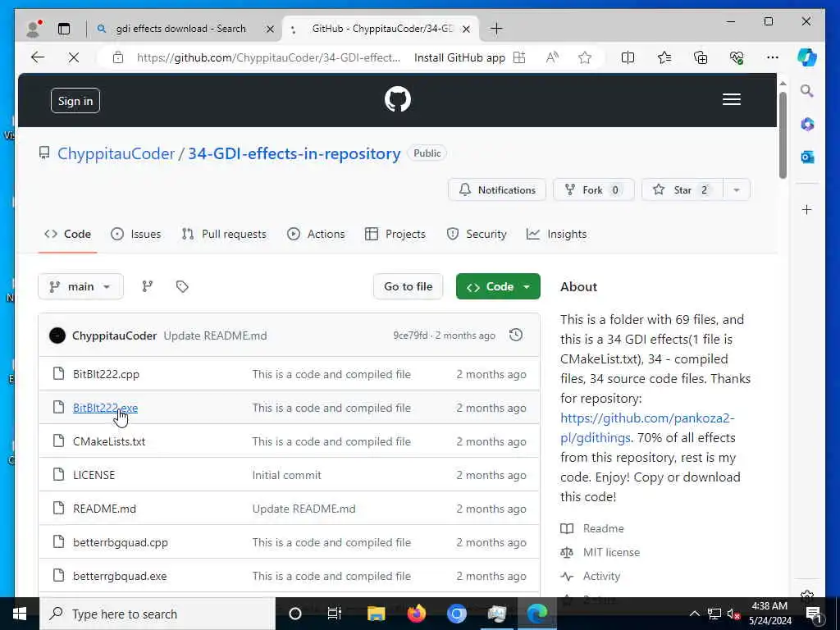Close the GitHub repository tab

point(466,29)
